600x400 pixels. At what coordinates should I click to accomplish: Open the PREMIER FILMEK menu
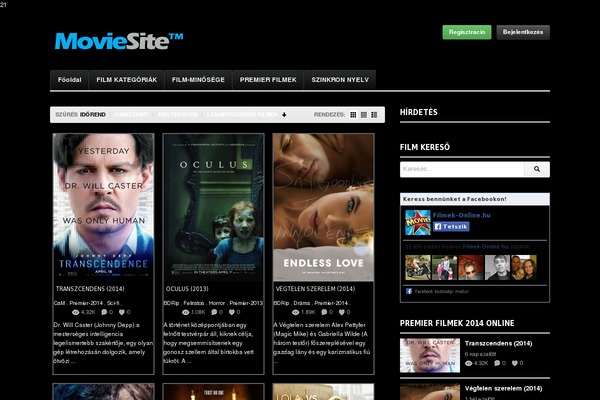268,80
